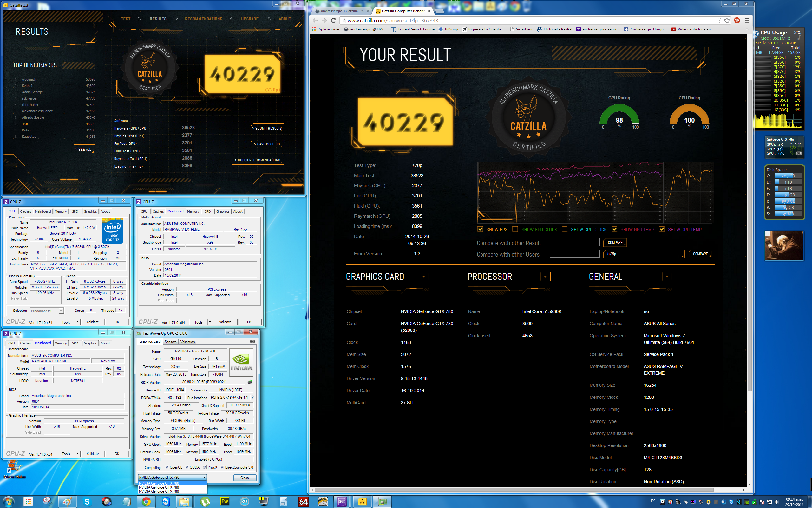Open Chrome's hamburger menu
Image resolution: width=812 pixels, height=508 pixels.
tap(747, 21)
